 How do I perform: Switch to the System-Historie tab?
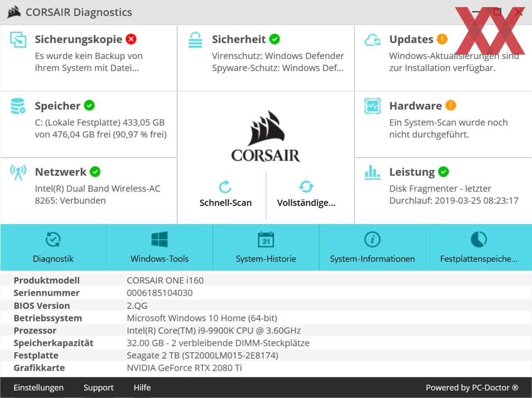click(x=266, y=247)
